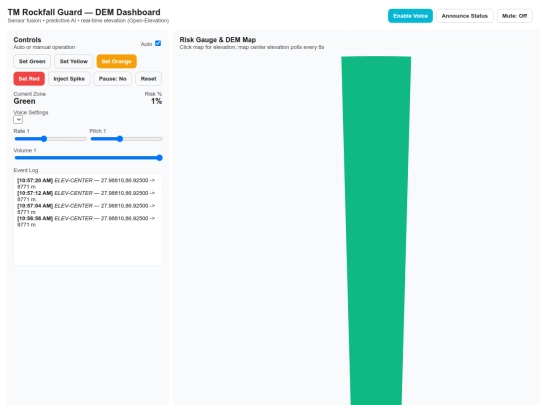Select the 10:57:04 AM ELEV-CENTER log entry
Image resolution: width=540 pixels, height=405 pixels.
[x=86, y=209]
